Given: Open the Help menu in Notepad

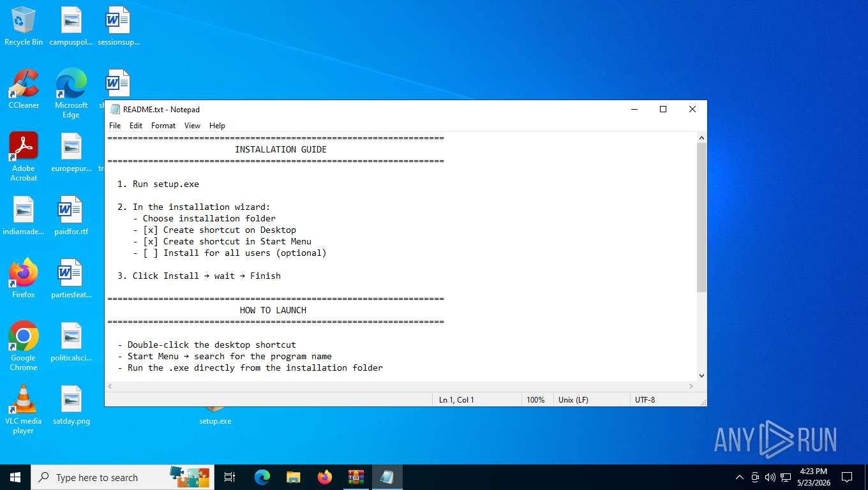Looking at the screenshot, I should 217,126.
